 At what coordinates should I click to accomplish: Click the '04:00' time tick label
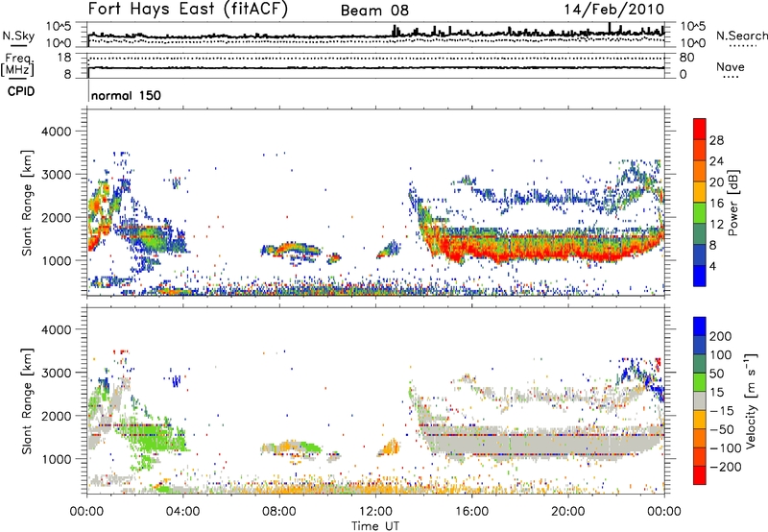[182, 512]
